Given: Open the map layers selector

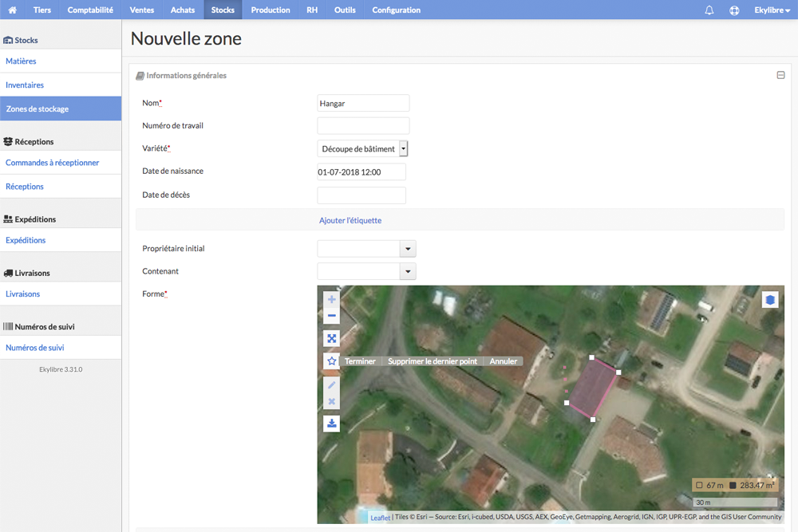Looking at the screenshot, I should click(x=770, y=300).
